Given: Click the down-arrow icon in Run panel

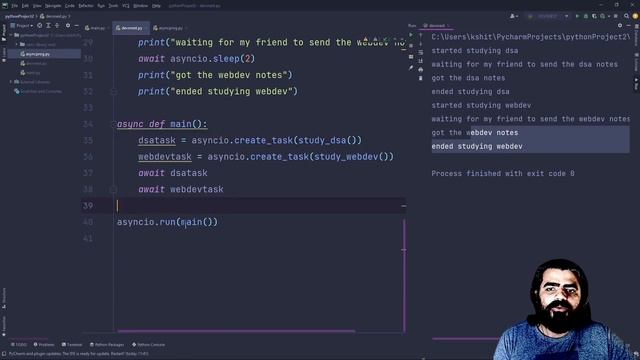Looking at the screenshot, I should [421, 44].
